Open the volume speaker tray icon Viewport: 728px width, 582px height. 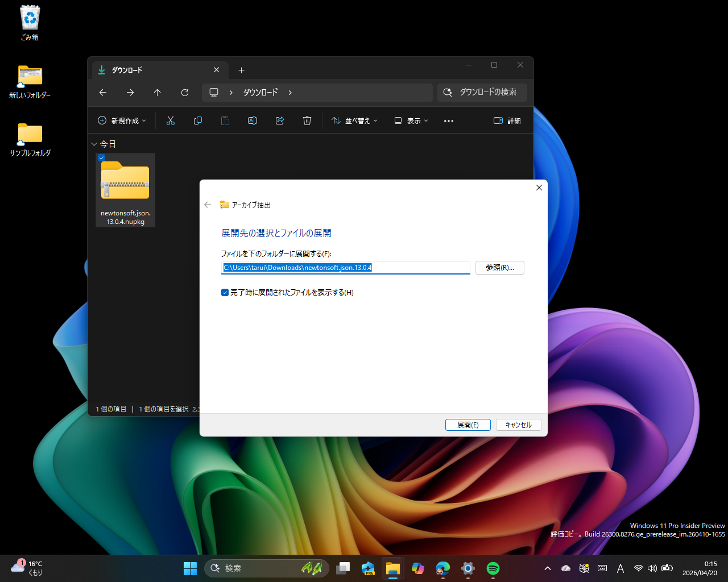(x=652, y=568)
